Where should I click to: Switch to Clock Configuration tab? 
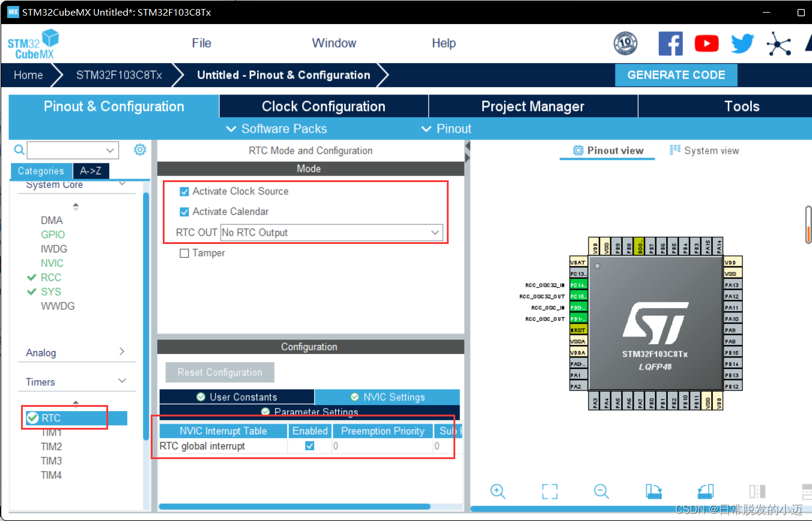tap(324, 106)
